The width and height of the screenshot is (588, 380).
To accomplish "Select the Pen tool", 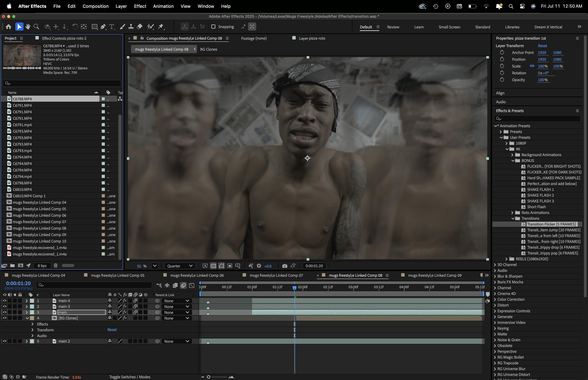I will tap(103, 27).
